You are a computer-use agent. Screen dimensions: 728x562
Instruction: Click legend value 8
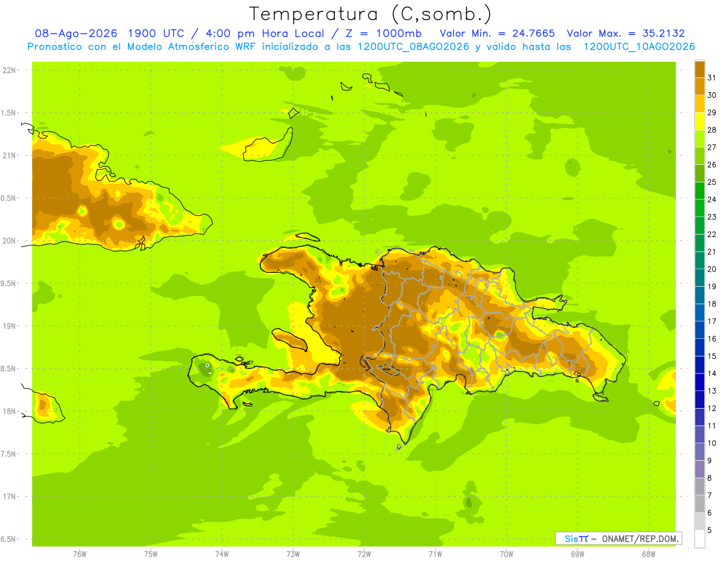(x=709, y=478)
